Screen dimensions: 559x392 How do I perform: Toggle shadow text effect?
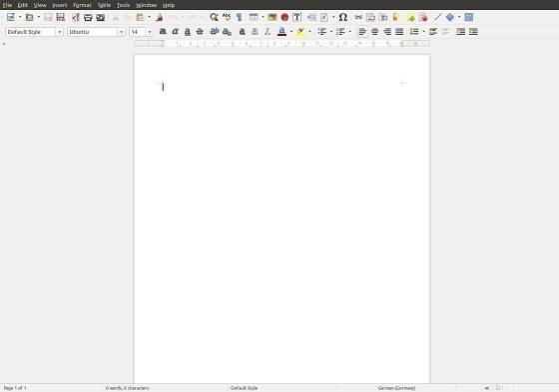pos(242,32)
